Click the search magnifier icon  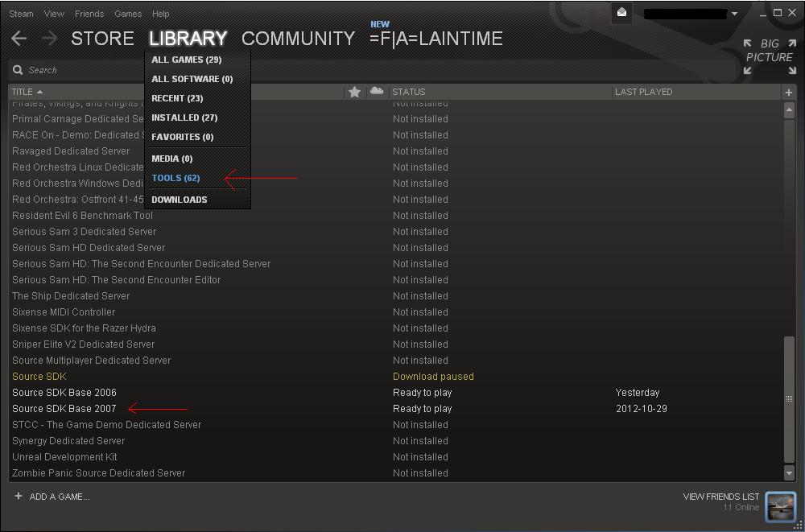[18, 70]
